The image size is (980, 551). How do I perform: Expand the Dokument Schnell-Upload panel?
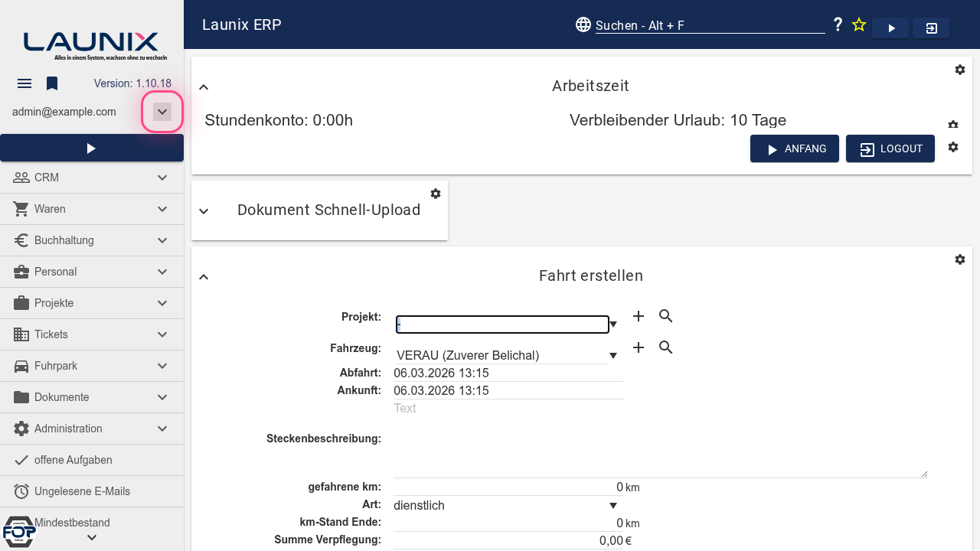click(x=204, y=211)
